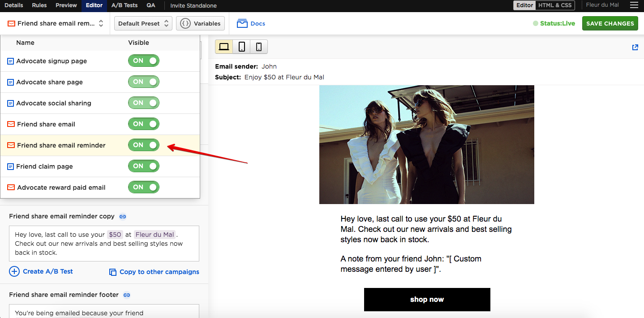Open the hamburger menu icon

634,5
